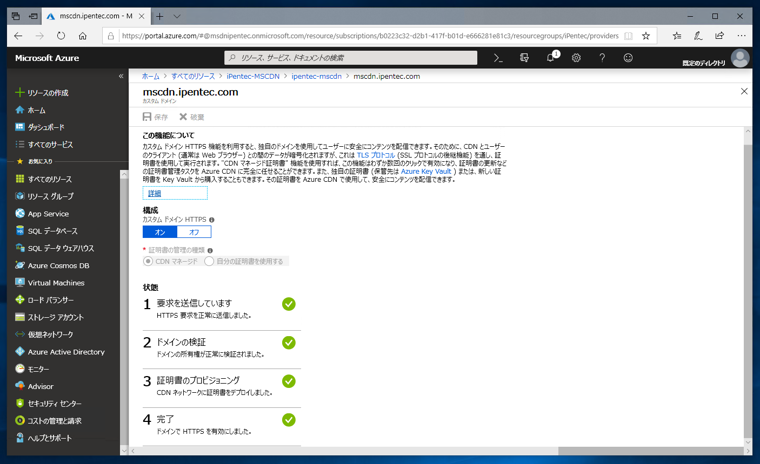Refresh the page in the browser
This screenshot has width=760, height=464.
click(x=61, y=36)
